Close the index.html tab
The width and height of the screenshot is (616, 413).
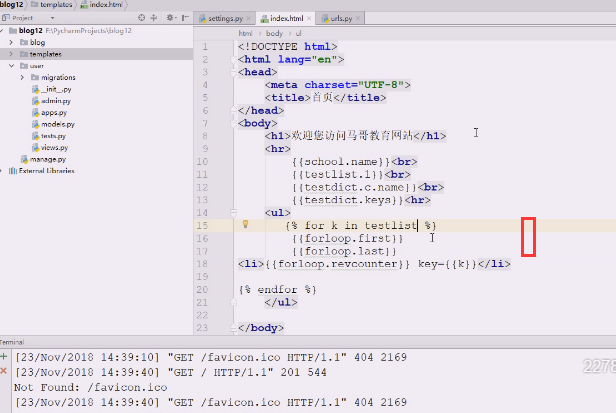[x=309, y=18]
